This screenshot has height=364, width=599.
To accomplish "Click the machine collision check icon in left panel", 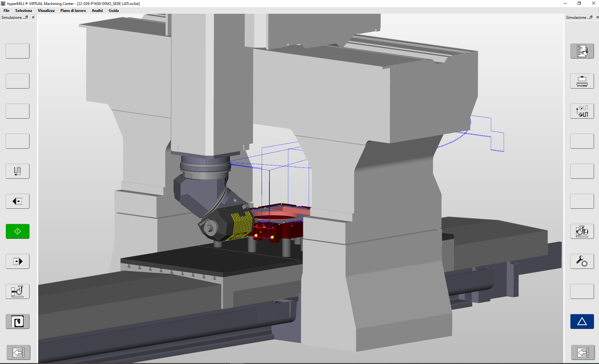I will coord(18,291).
